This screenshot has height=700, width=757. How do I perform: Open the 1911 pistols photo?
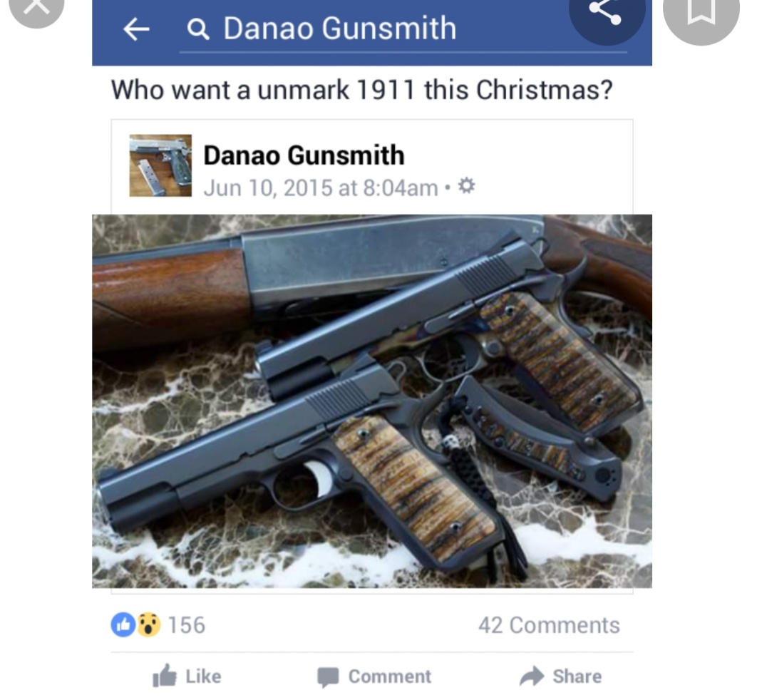click(372, 401)
